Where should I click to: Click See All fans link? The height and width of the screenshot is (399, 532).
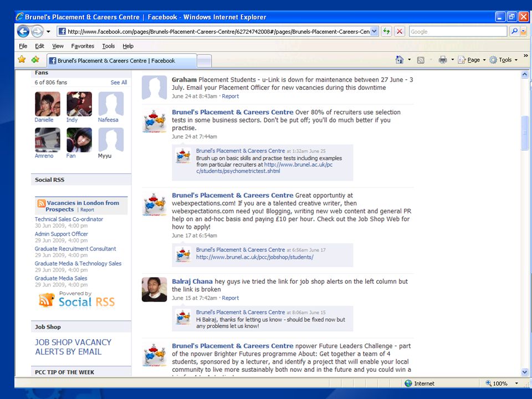point(119,83)
